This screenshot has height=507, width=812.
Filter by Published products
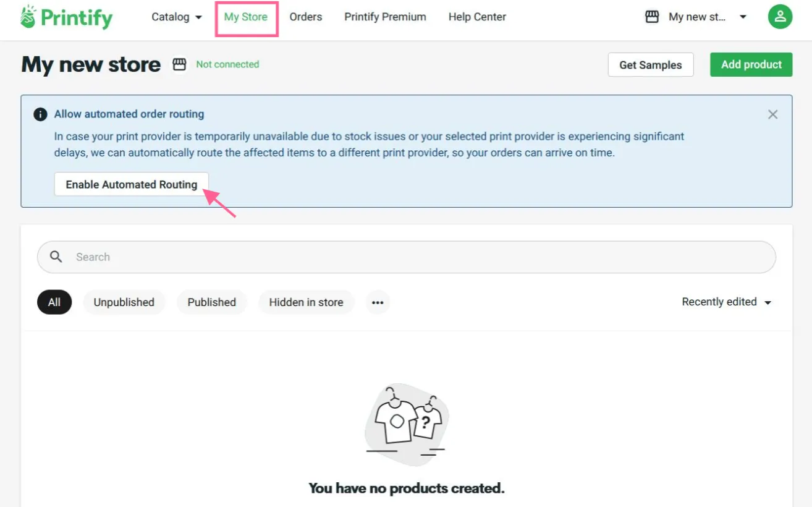(212, 302)
